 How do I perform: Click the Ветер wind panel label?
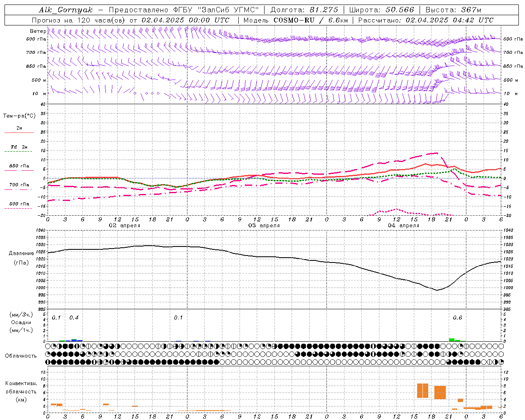38,31
